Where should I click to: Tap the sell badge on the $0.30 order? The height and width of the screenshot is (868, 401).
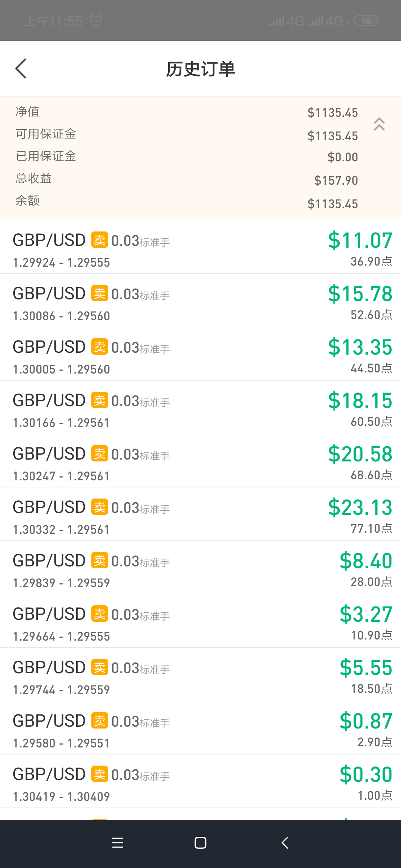pos(100,774)
